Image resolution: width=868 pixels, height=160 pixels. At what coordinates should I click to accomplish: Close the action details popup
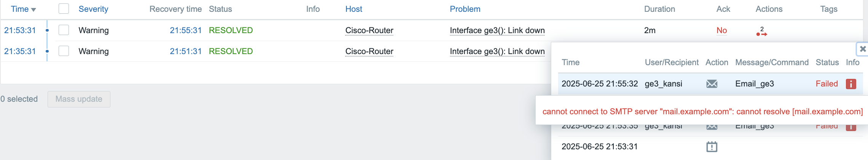(x=863, y=49)
